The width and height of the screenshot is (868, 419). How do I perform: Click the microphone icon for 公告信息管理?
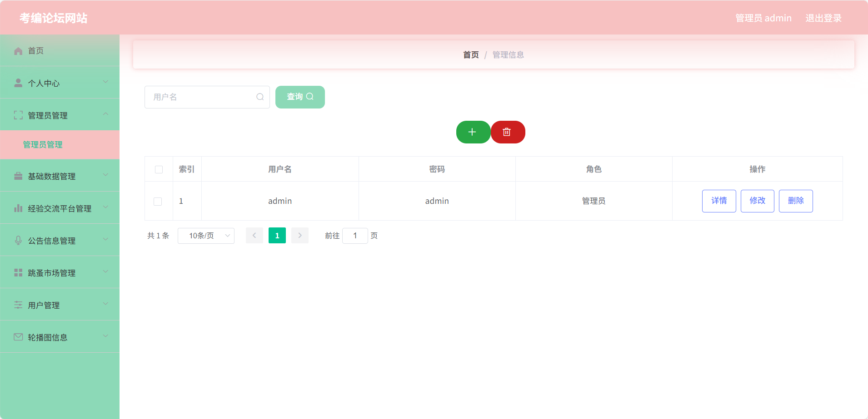coord(18,241)
